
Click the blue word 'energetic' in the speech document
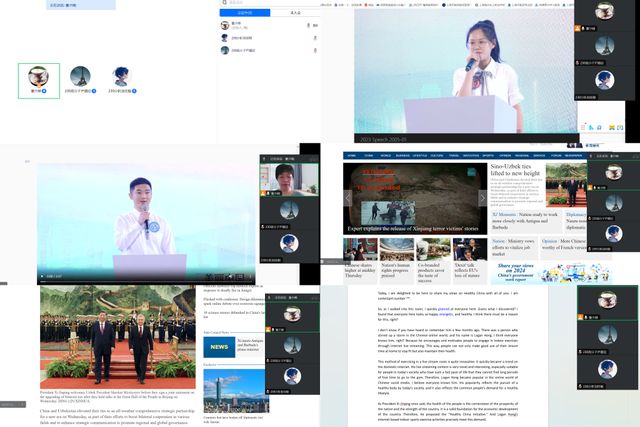click(x=446, y=314)
